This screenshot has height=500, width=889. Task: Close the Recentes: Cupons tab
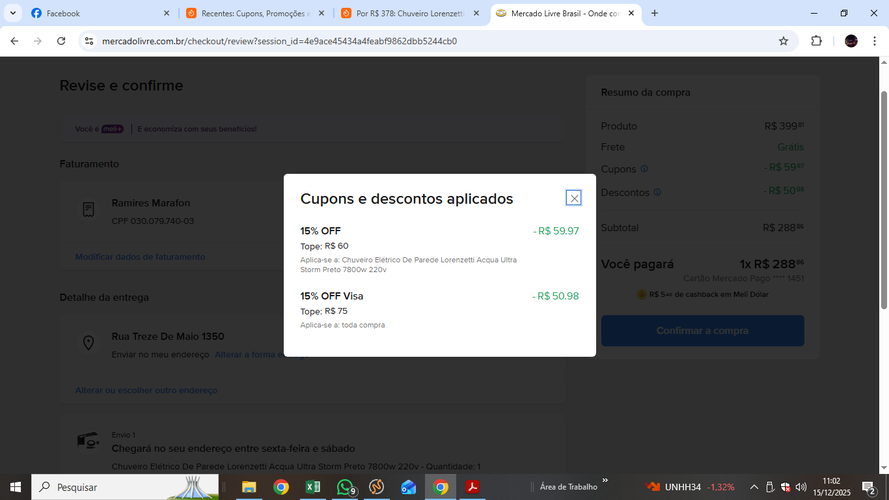coord(321,13)
